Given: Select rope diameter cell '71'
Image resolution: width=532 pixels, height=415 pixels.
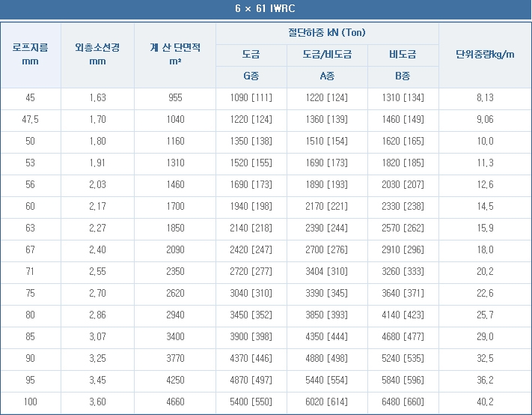Looking at the screenshot, I should (x=30, y=271).
